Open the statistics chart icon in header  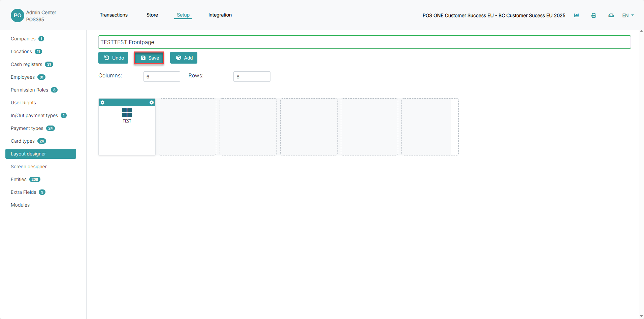click(576, 15)
